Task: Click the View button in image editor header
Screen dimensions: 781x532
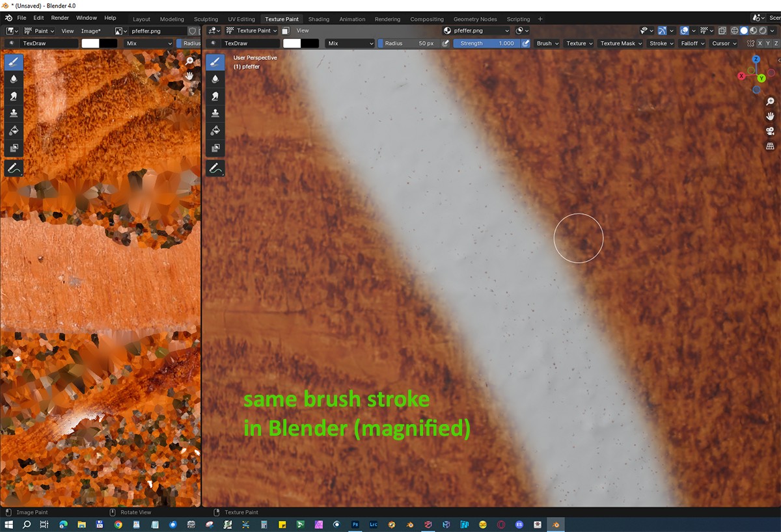Action: click(67, 31)
